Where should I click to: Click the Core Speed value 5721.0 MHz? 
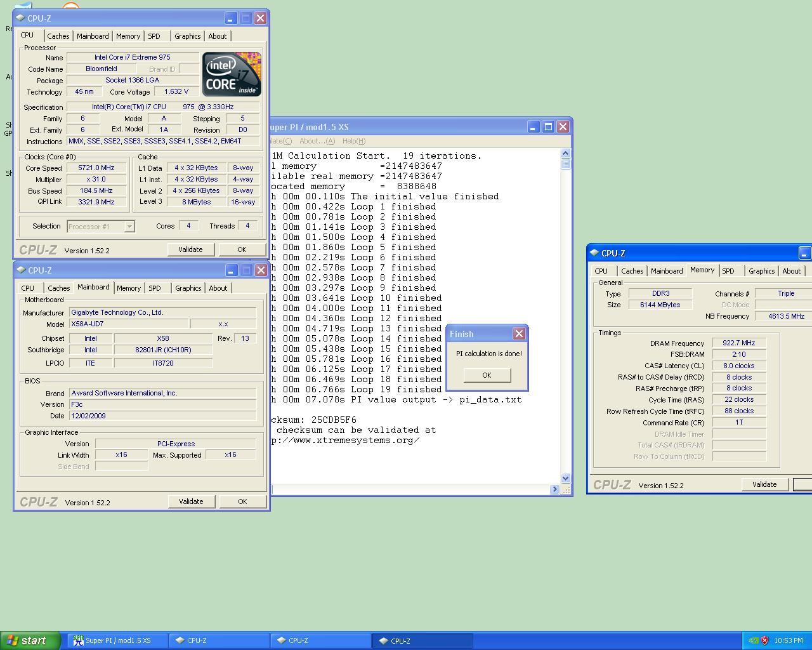pyautogui.click(x=96, y=168)
